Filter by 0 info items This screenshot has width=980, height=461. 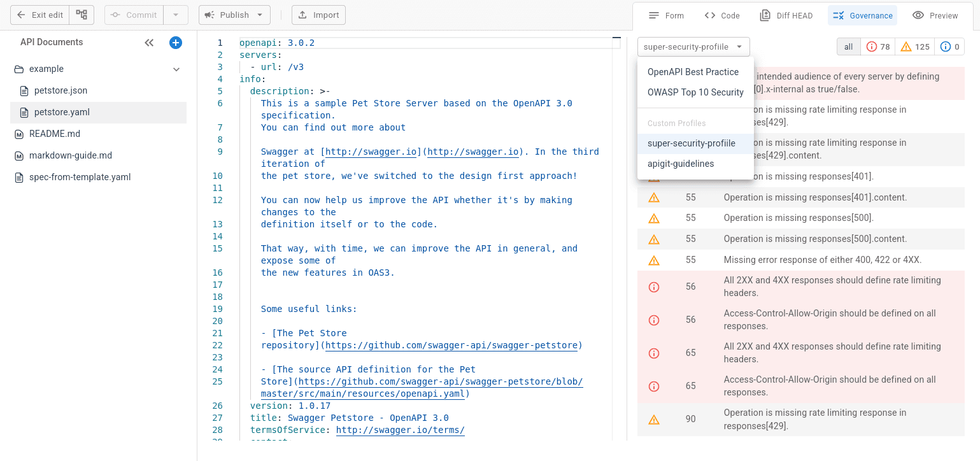point(949,46)
